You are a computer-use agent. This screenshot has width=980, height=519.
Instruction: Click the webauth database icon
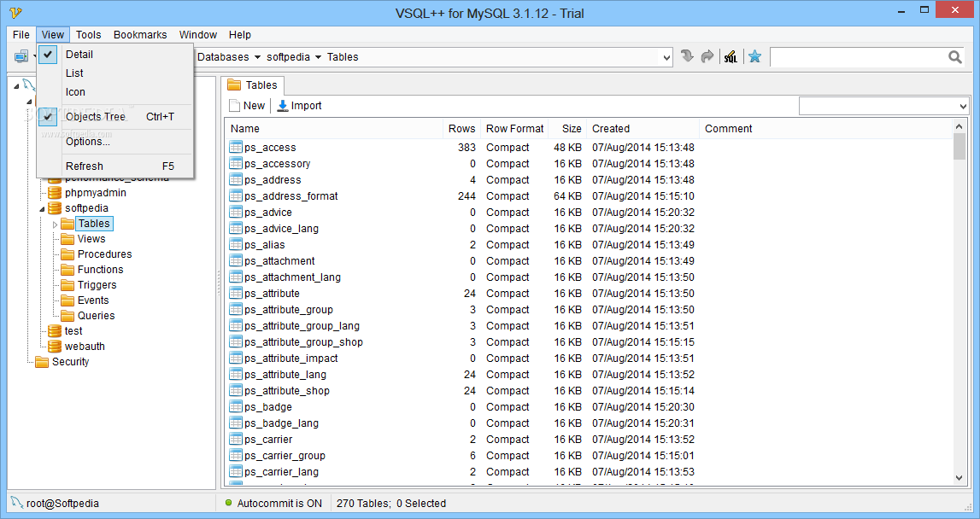55,346
